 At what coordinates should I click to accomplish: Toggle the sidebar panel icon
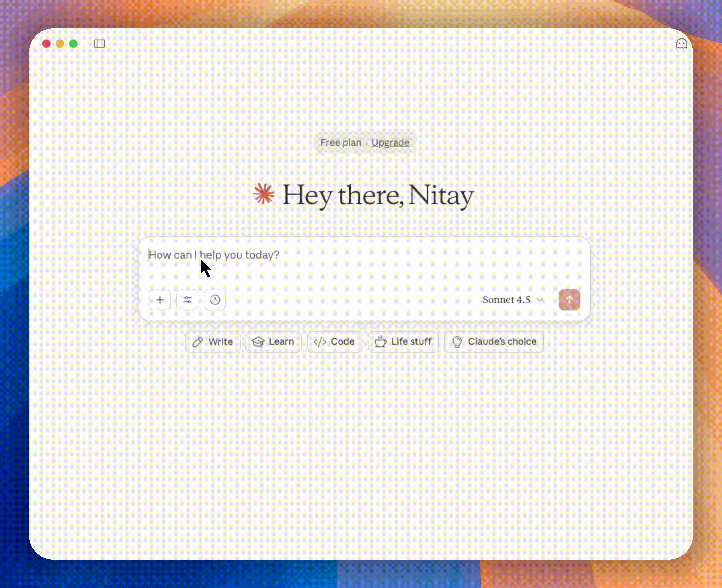(x=99, y=44)
